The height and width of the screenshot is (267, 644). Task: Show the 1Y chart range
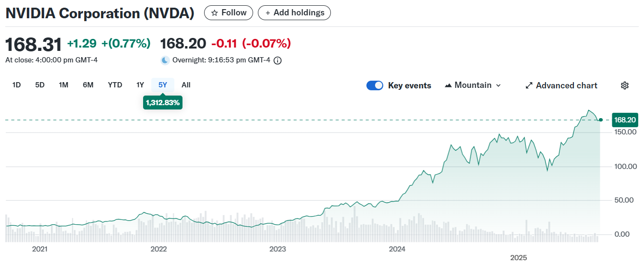(x=140, y=85)
